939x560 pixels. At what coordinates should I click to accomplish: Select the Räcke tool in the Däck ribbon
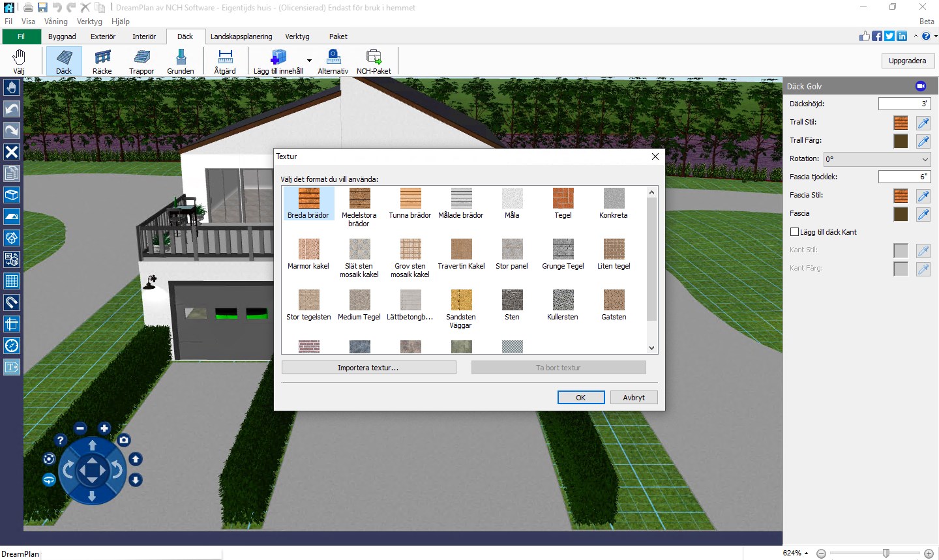102,61
